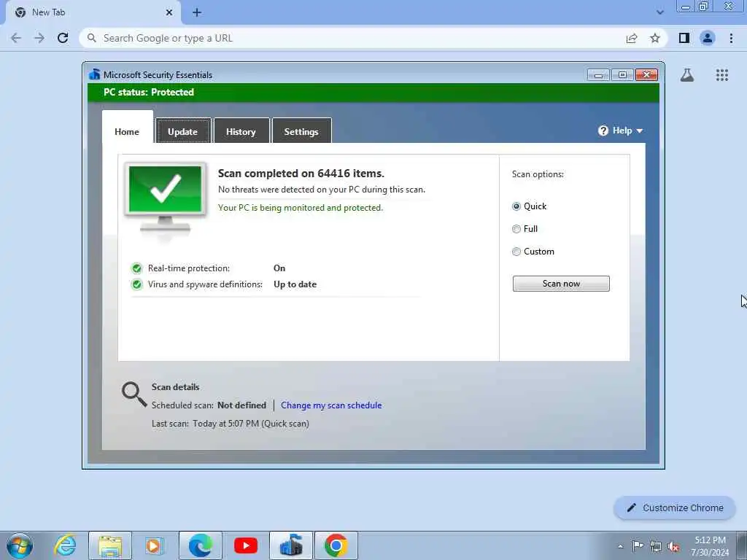
Task: Go forward in Chrome
Action: coord(39,38)
